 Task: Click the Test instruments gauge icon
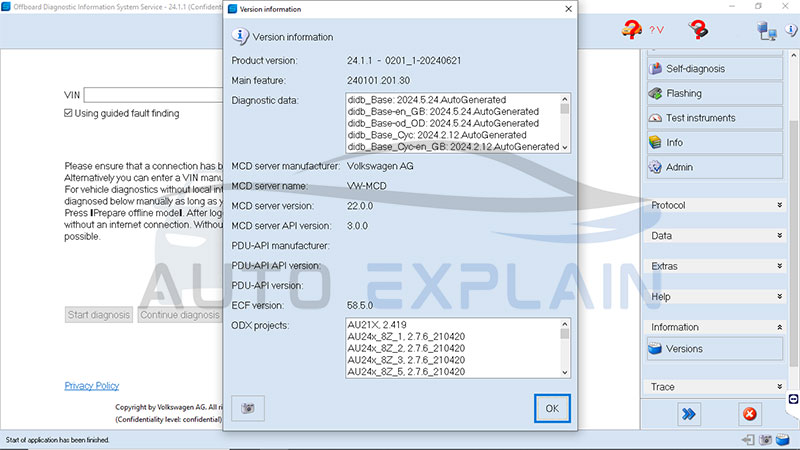tap(655, 118)
